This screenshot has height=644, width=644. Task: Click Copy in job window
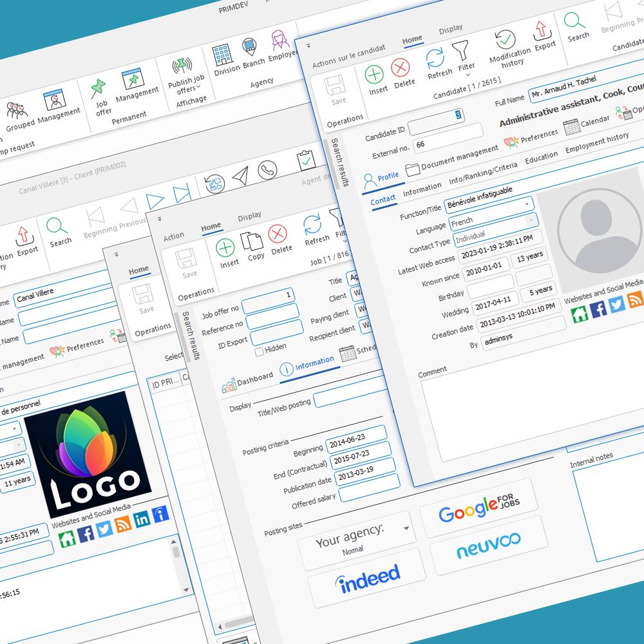coord(252,241)
